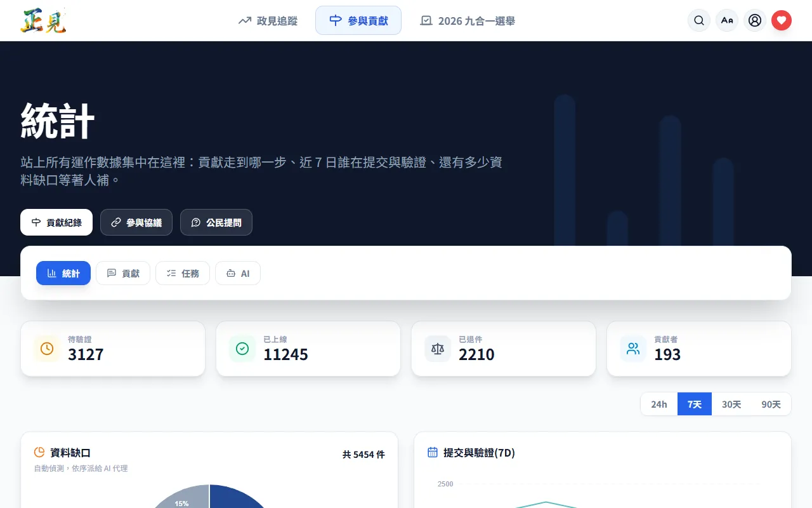This screenshot has height=508, width=812.
Task: Click the scales icon on 已退件 card
Action: coord(438,349)
